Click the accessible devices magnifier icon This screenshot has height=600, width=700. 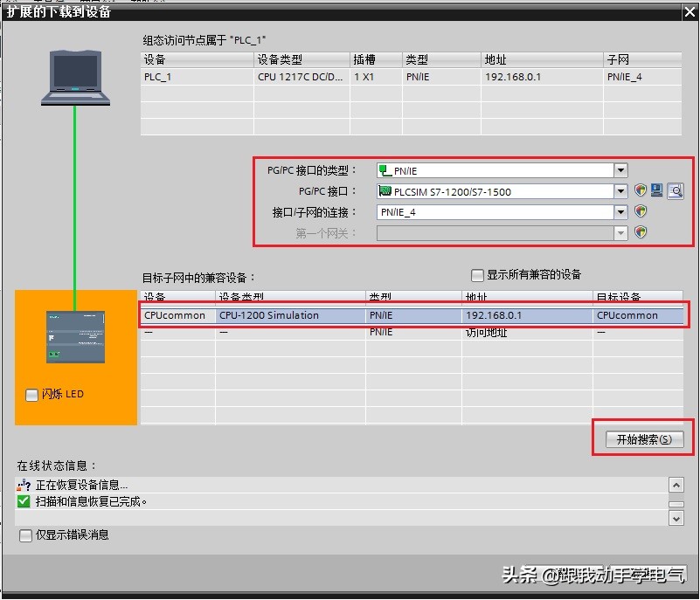pos(674,190)
